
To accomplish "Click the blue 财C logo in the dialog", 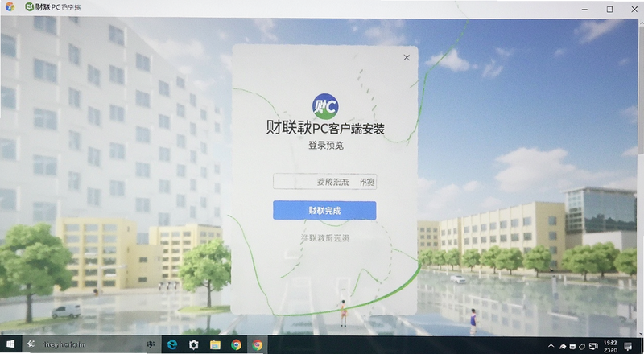I will (325, 106).
